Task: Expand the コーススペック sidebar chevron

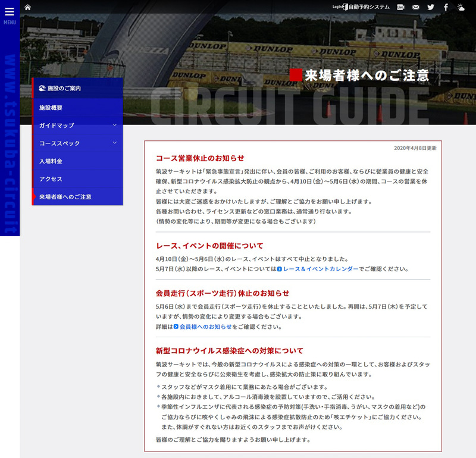Action: coord(115,143)
